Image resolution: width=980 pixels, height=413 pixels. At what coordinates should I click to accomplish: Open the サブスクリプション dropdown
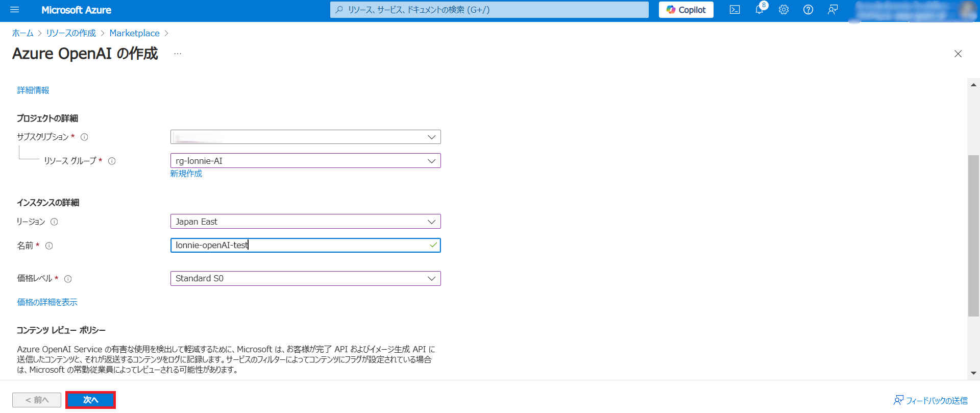pyautogui.click(x=305, y=137)
